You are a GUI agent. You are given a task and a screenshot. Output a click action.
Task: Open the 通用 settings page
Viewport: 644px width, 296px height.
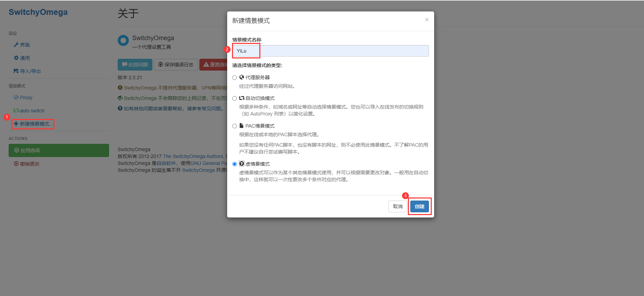click(22, 58)
